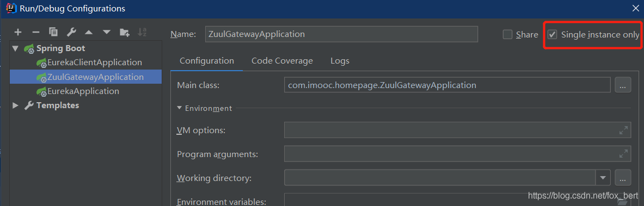This screenshot has height=206, width=644.
Task: Expand the VM options field
Action: pos(623,131)
